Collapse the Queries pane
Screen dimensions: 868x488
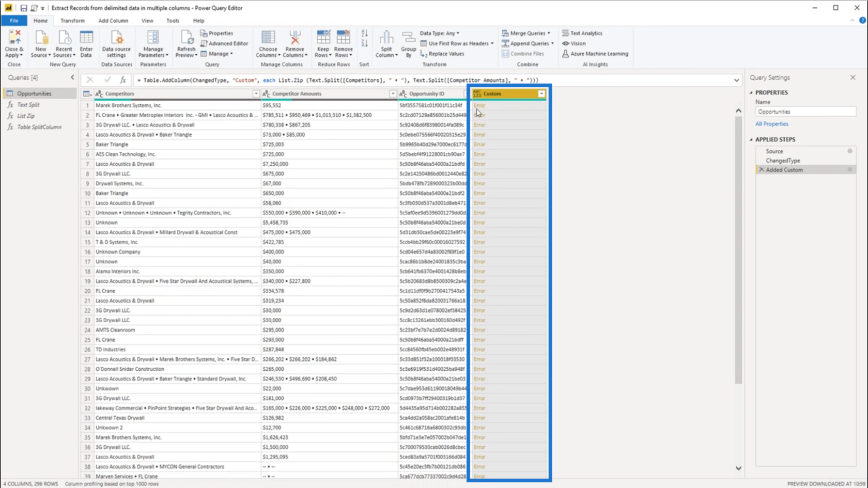point(72,77)
